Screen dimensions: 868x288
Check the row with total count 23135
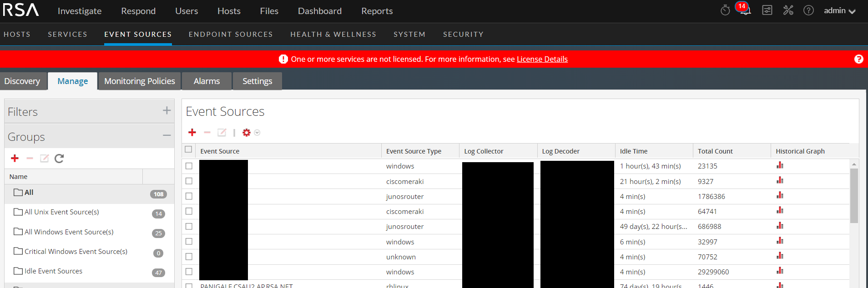click(x=189, y=166)
